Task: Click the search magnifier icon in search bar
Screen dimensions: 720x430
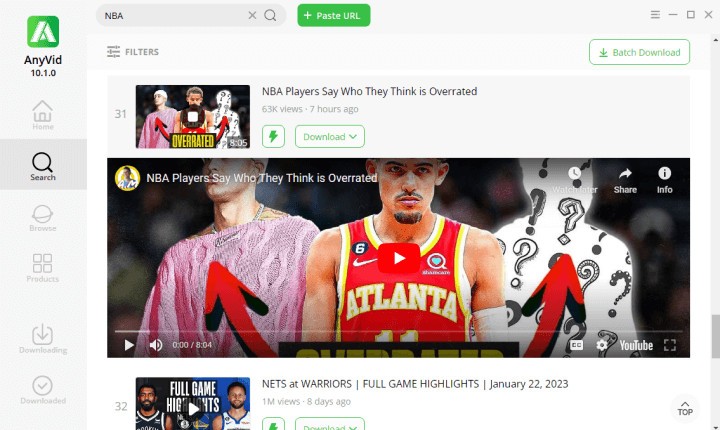Action: pos(270,16)
